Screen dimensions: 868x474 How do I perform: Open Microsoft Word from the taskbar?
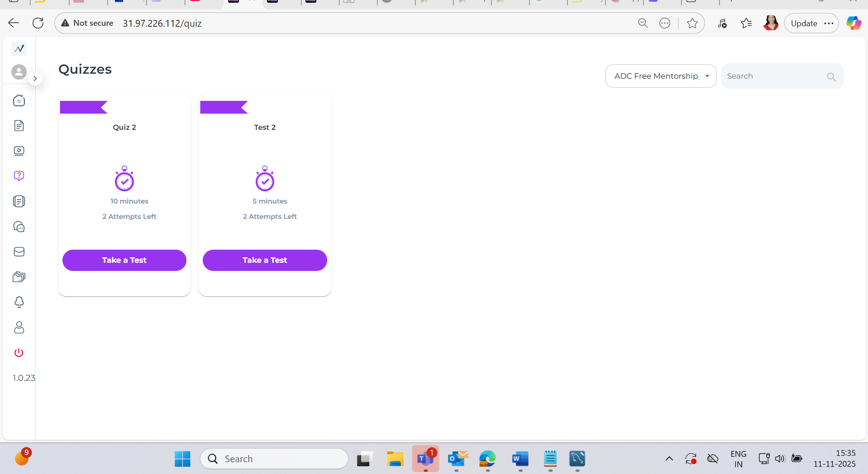coord(520,459)
